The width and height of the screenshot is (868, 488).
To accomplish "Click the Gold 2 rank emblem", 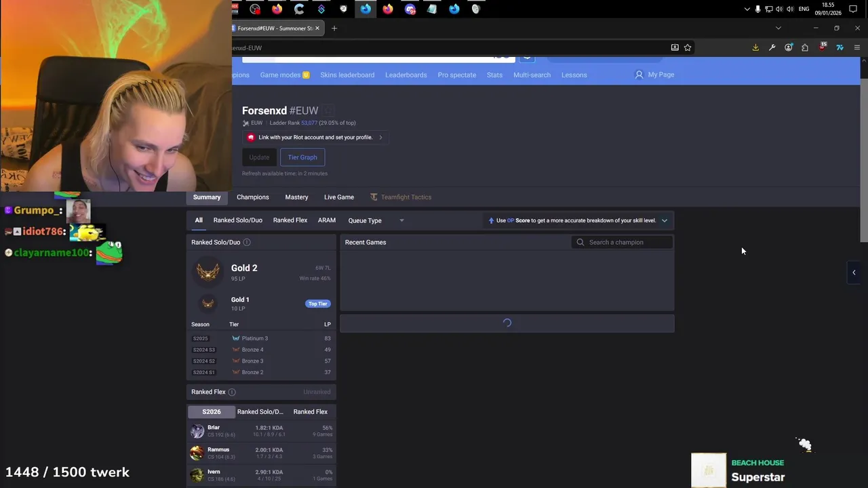I will (x=208, y=272).
